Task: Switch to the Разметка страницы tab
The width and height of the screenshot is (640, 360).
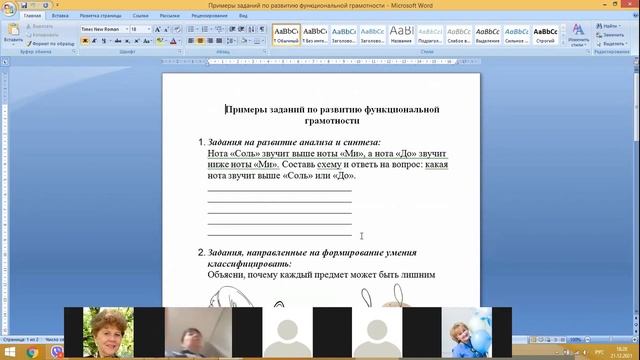Action: 100,16
